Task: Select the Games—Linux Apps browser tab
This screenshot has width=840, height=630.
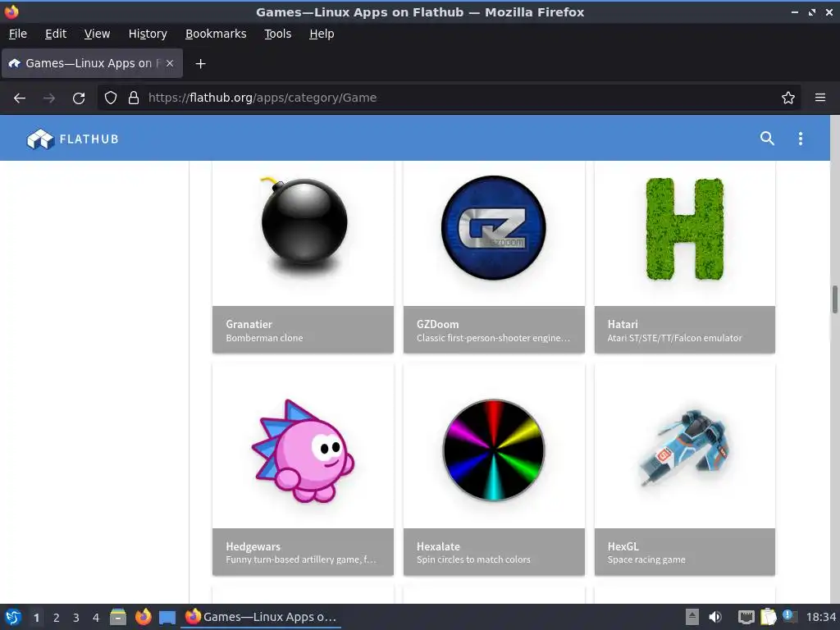Action: pos(92,63)
